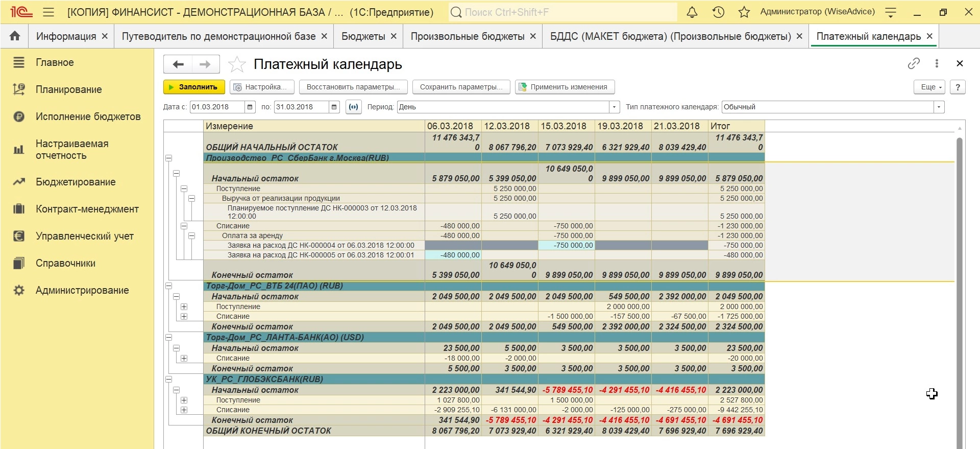Add Платежный календарь to favorites star
The image size is (980, 449).
pos(237,64)
